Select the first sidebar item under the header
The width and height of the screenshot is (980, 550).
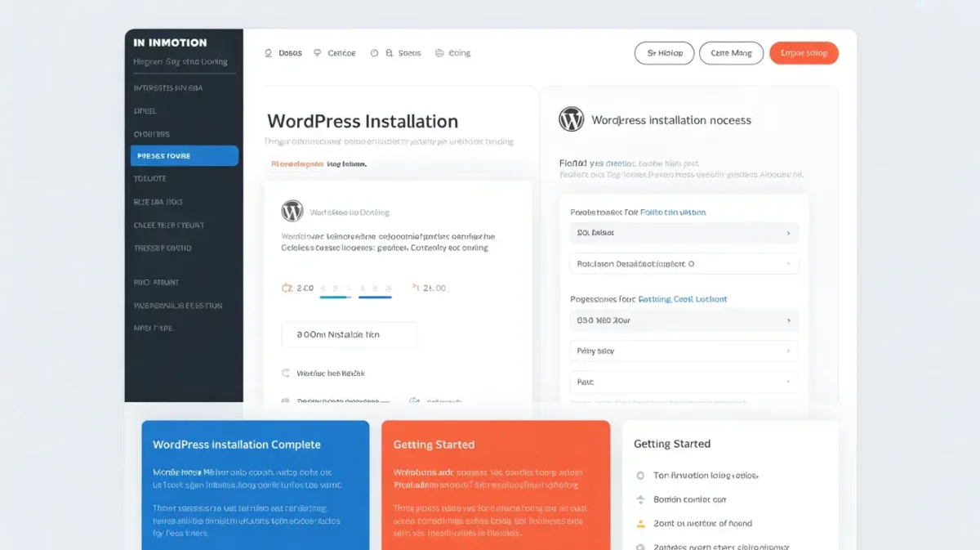coord(168,87)
